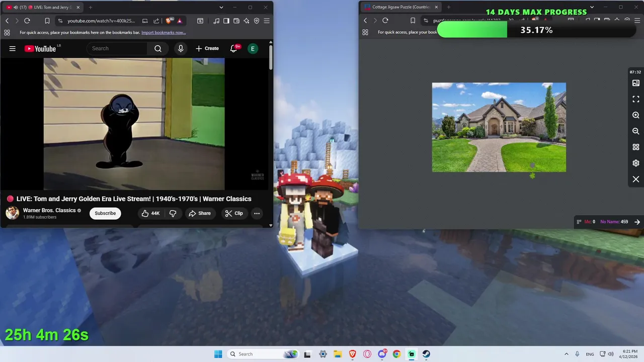The height and width of the screenshot is (362, 644).
Task: Share the Tom and Jerry video
Action: click(x=200, y=213)
